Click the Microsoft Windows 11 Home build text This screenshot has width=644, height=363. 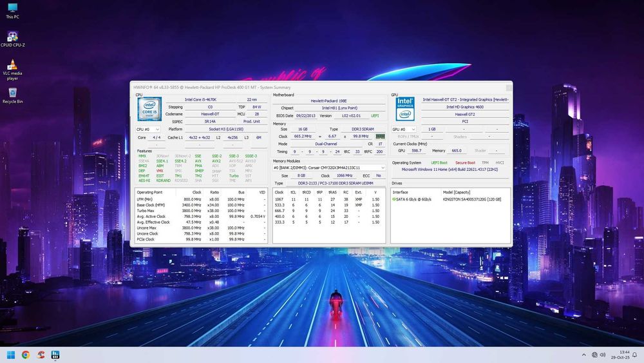tap(450, 170)
